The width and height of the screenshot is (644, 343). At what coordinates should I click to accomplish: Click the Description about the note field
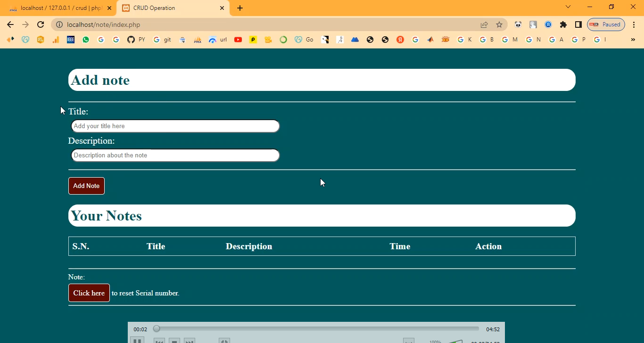pos(175,155)
